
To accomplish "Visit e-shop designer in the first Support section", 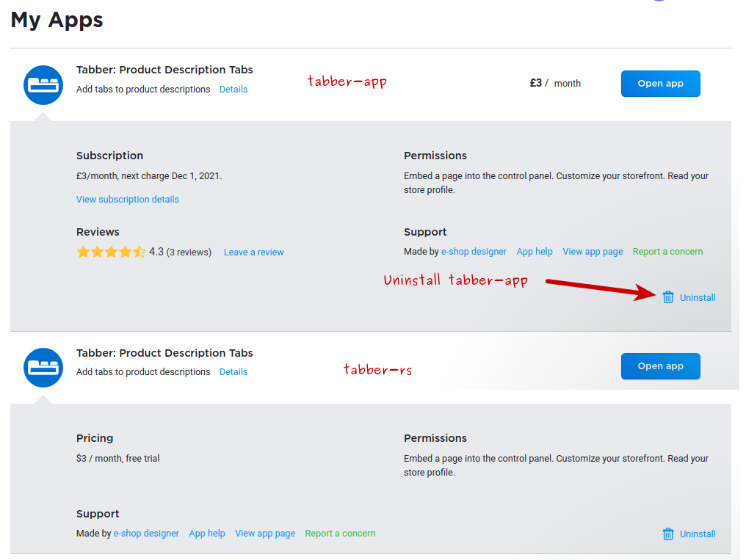I will coord(474,252).
